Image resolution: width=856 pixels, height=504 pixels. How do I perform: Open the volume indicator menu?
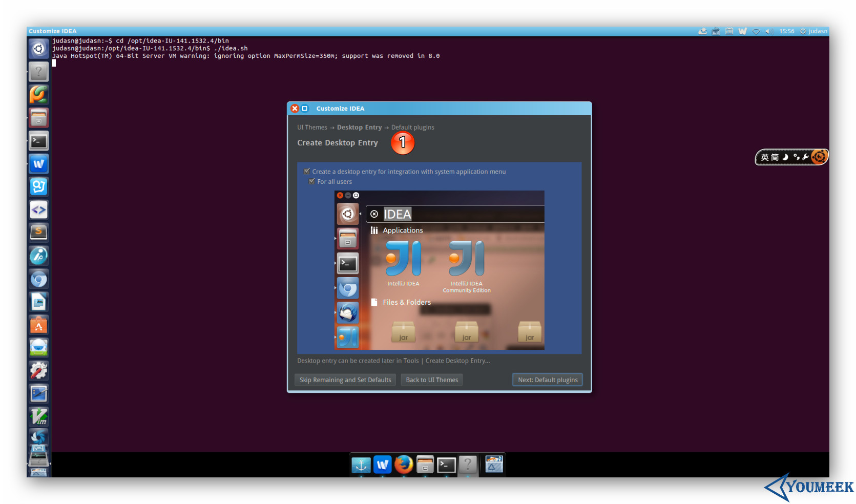[x=768, y=31]
